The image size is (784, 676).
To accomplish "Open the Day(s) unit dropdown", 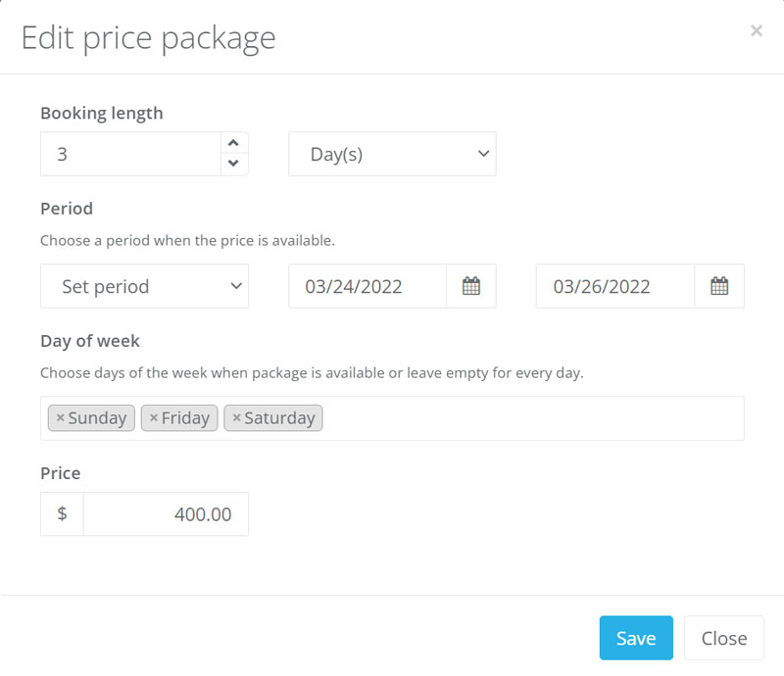I will pyautogui.click(x=392, y=154).
